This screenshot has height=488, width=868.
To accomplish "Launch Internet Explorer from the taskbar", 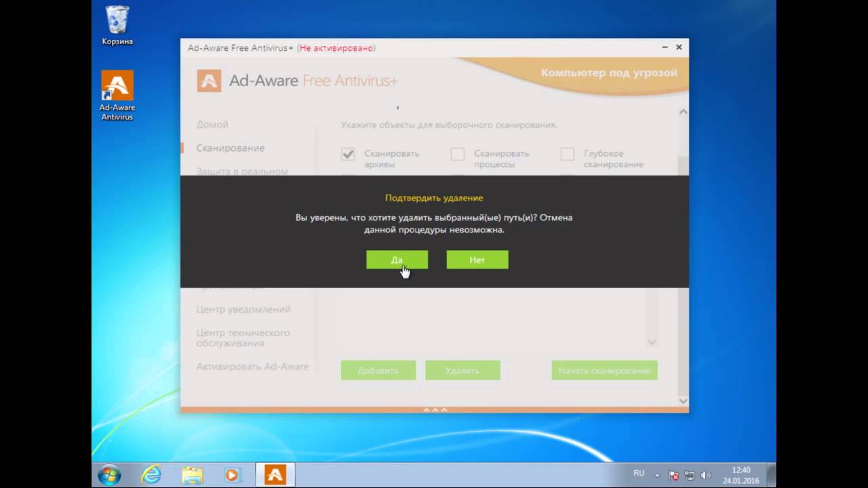I will (151, 475).
